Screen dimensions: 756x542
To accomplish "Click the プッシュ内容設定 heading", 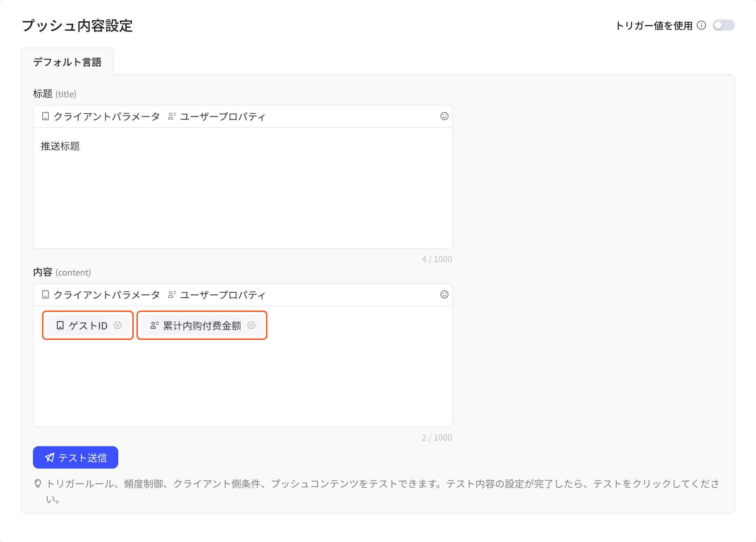I will tap(77, 26).
